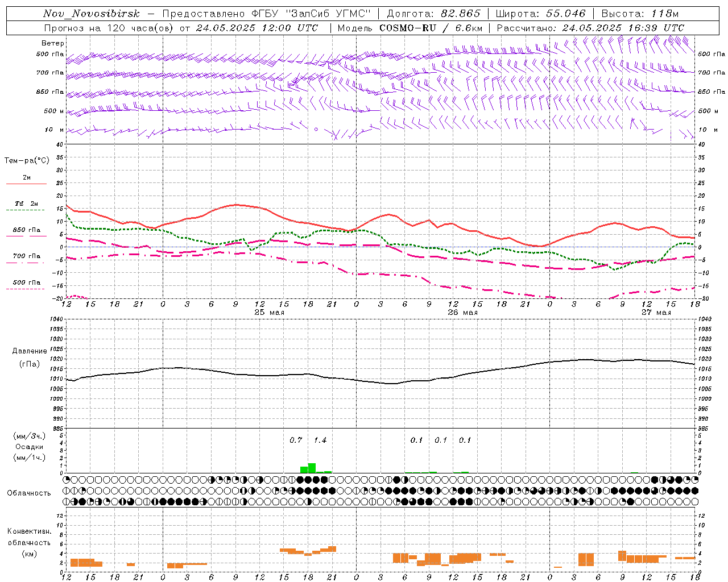Screen dimensions: 728x582
Task: Click the '1.4' precipitation amount value
Action: 320,440
